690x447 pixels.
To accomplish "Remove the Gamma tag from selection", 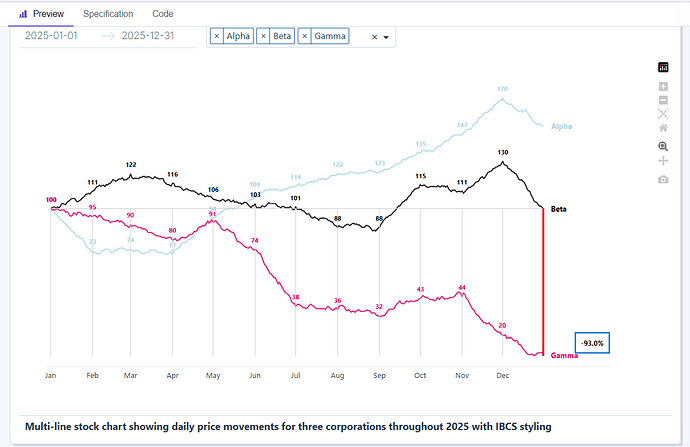I will pos(305,37).
